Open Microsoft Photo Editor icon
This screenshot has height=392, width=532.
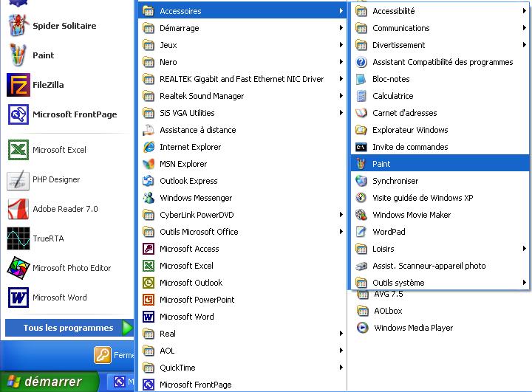(18, 268)
